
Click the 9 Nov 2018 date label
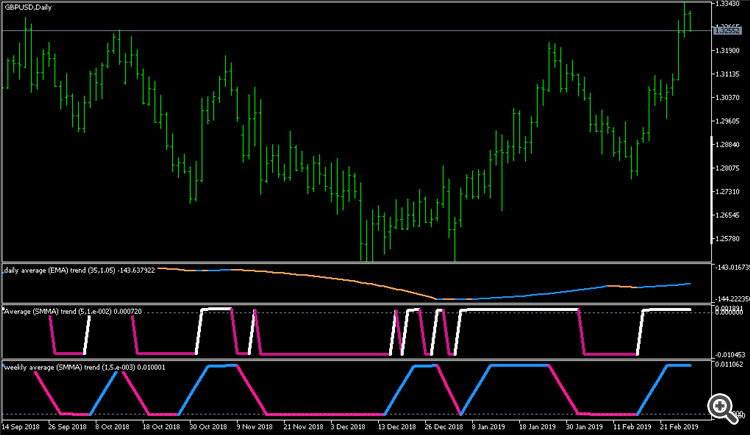(x=254, y=426)
